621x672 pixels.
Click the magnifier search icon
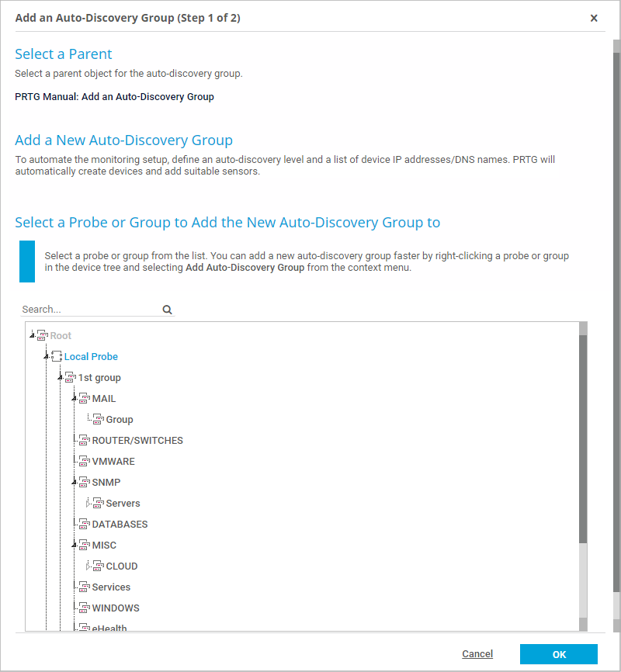click(167, 310)
